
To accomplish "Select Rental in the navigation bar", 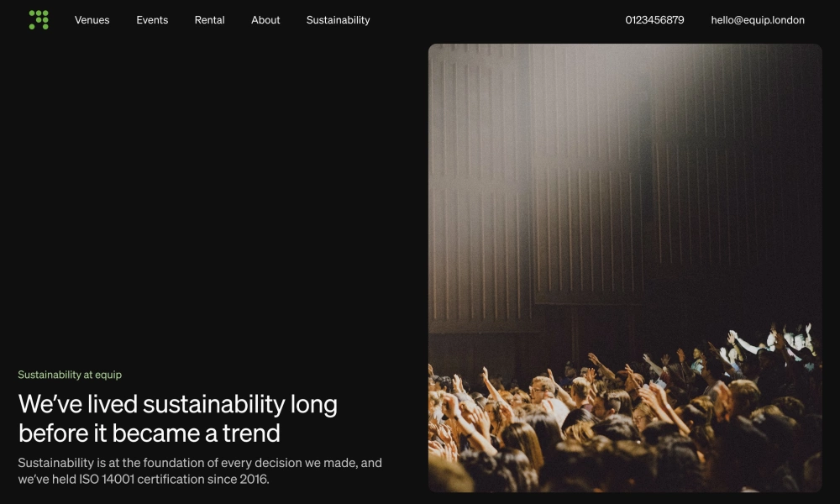I will tap(209, 20).
